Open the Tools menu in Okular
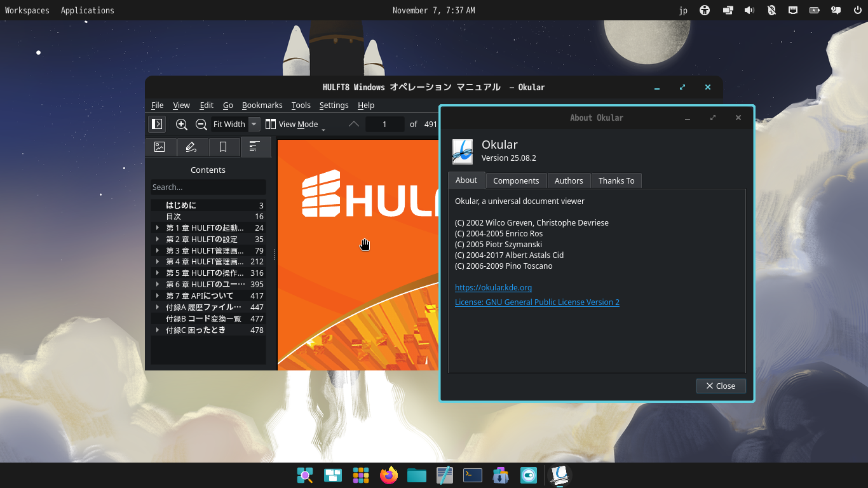 click(x=301, y=105)
